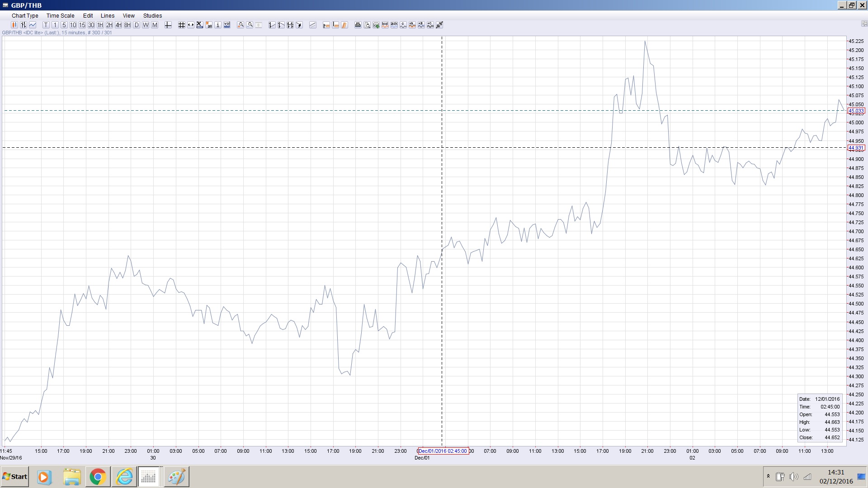Toggle the volume display icon
Screen dimensions: 868x488
pyautogui.click(x=227, y=25)
